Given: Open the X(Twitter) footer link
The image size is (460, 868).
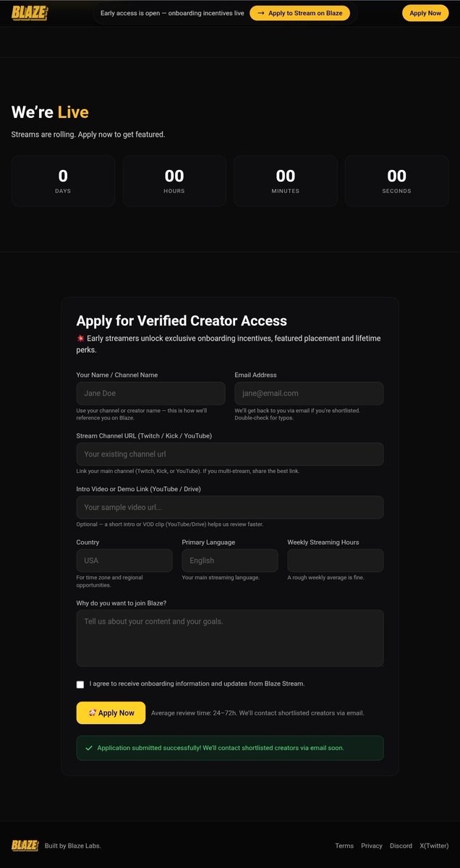Looking at the screenshot, I should tap(434, 846).
